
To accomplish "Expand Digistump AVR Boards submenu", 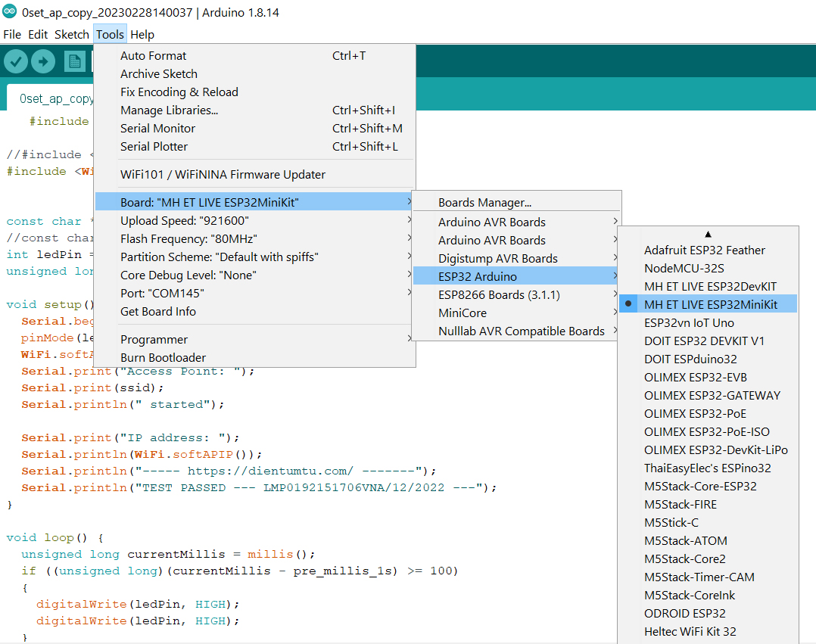I will click(516, 259).
